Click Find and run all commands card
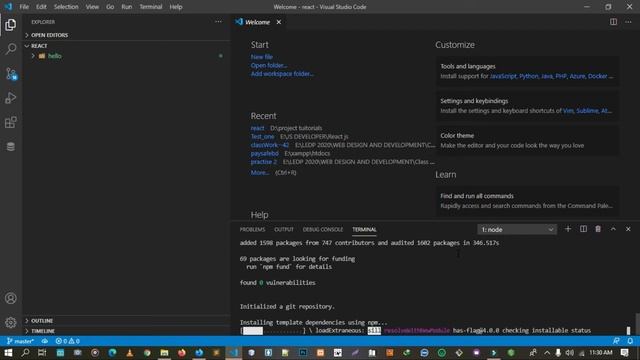The image size is (640, 360). pos(527,201)
